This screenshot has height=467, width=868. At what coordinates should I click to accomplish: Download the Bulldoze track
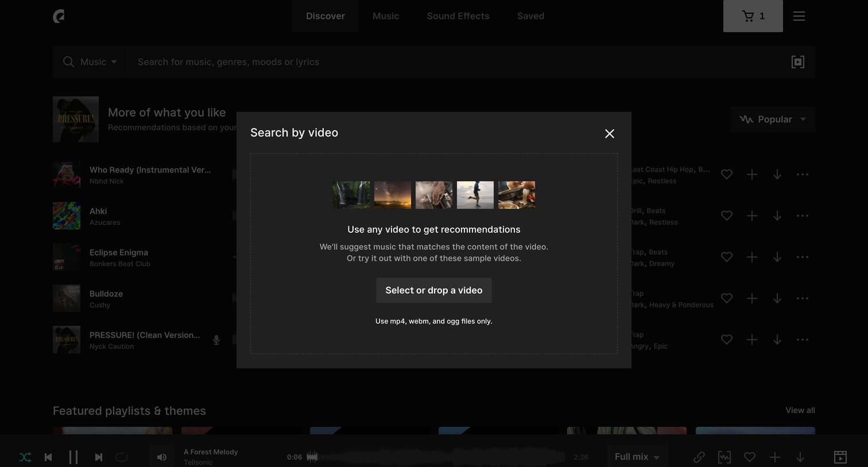pyautogui.click(x=777, y=298)
